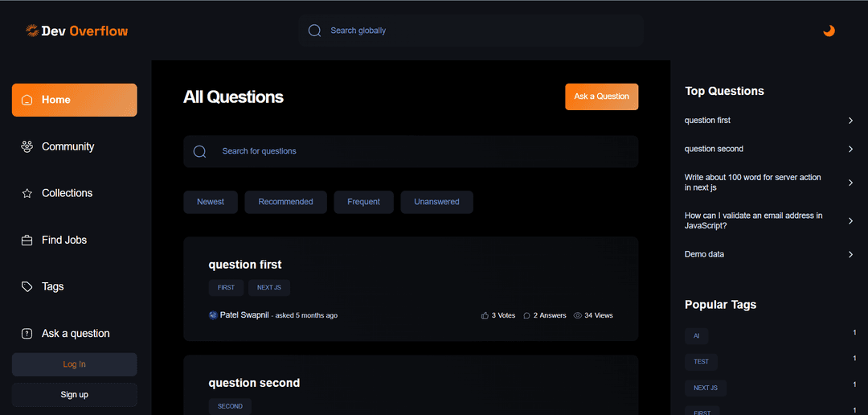The width and height of the screenshot is (868, 415).
Task: Click the NEXT JS tag on question first
Action: 268,287
